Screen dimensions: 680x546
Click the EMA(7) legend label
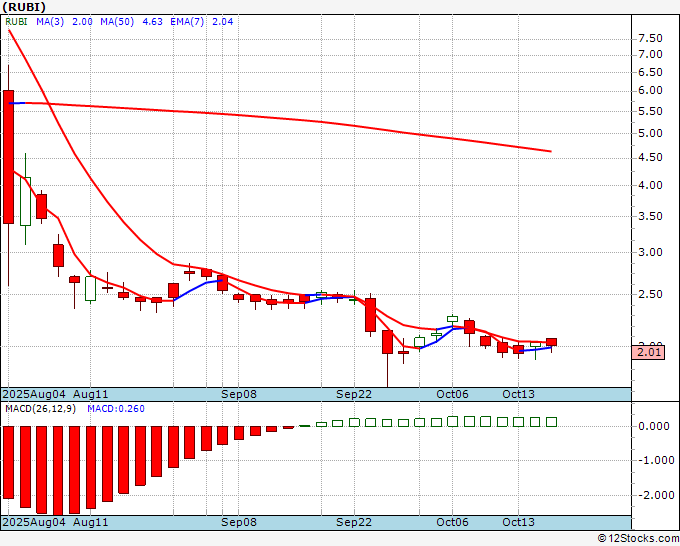[x=187, y=22]
